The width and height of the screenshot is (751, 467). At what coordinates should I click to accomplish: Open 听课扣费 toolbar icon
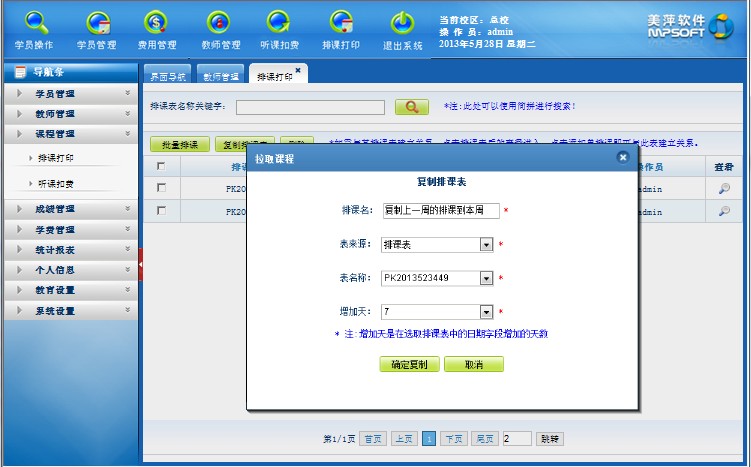click(280, 24)
